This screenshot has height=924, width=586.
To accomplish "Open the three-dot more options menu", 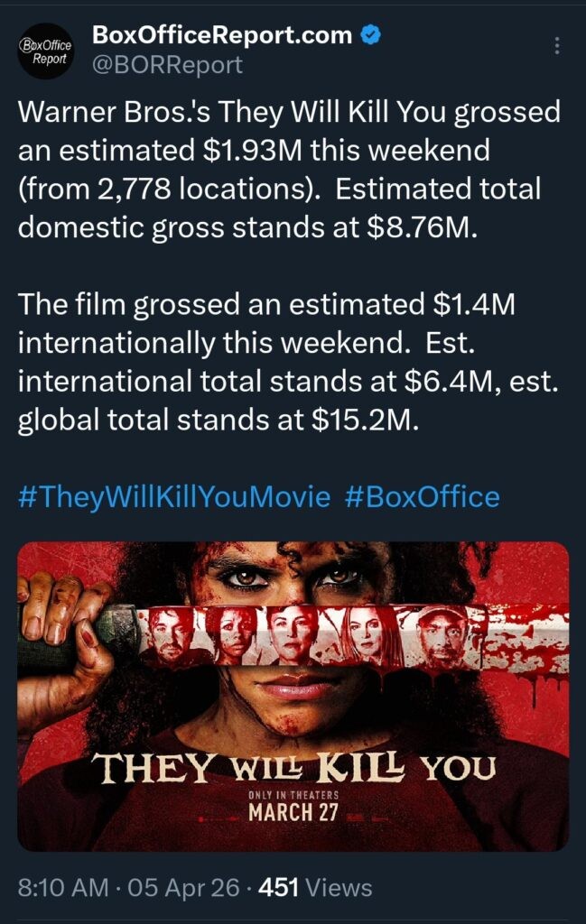I will (556, 46).
